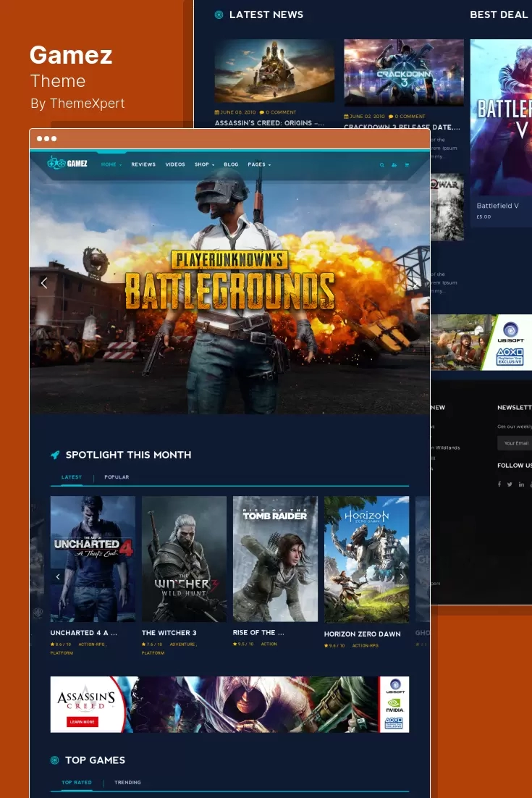Open the Rise of the ... title link

[258, 632]
